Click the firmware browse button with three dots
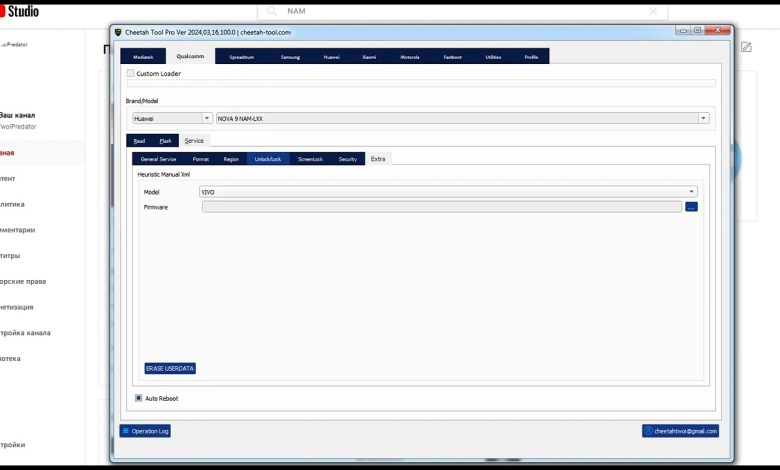The image size is (780, 470). click(691, 207)
